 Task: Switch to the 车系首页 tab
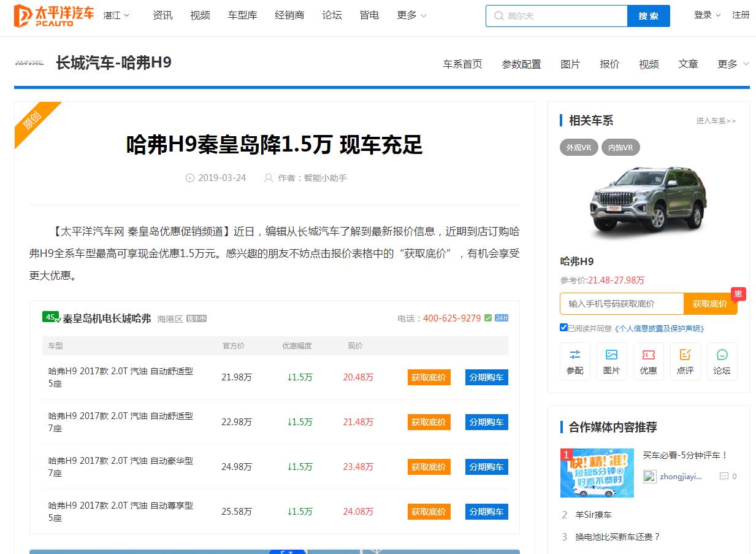[463, 64]
